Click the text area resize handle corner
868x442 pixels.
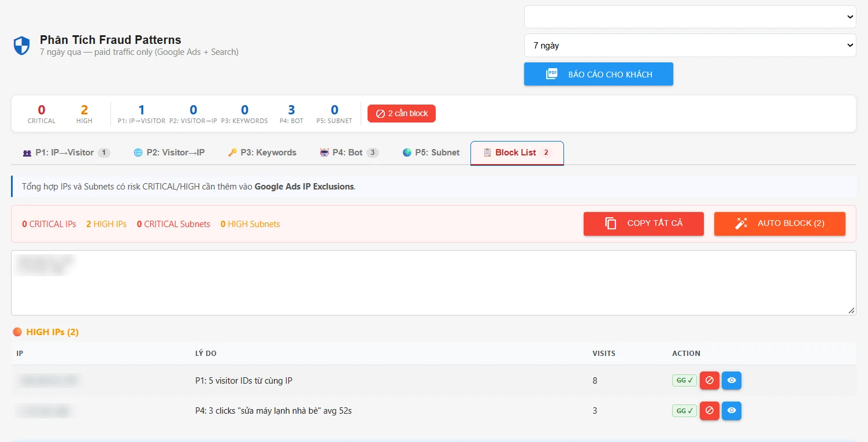[x=851, y=310]
